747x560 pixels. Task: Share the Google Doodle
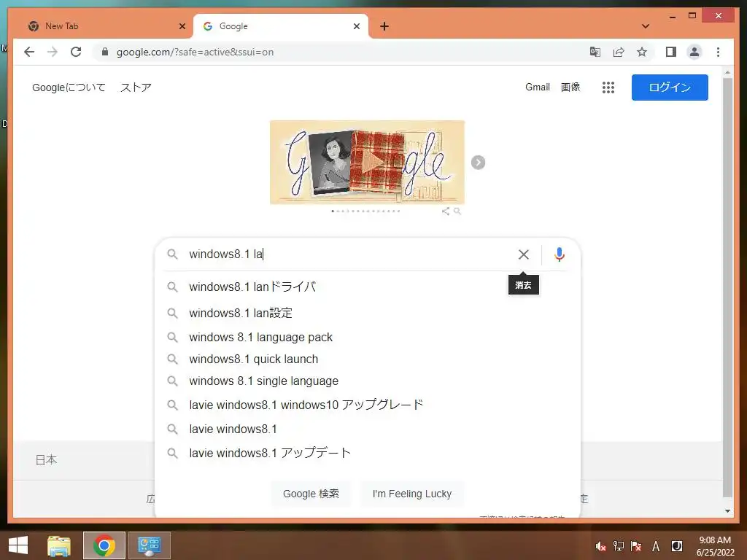point(446,211)
